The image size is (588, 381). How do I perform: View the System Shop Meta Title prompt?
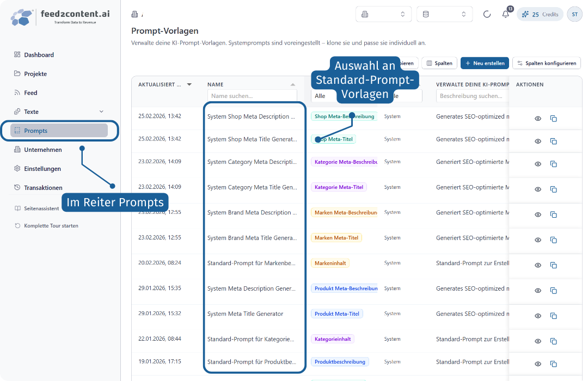click(538, 142)
